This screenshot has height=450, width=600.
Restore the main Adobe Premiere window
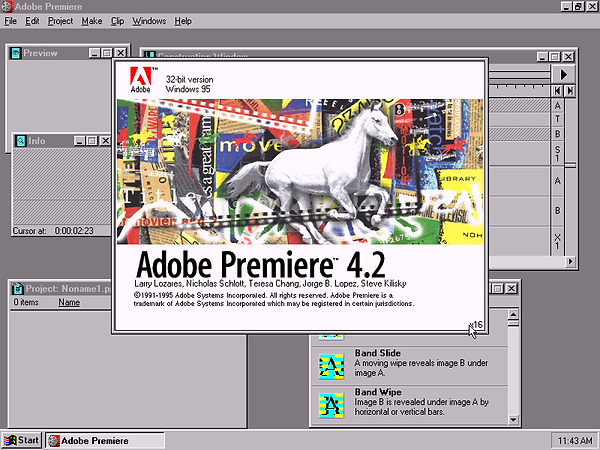click(579, 6)
